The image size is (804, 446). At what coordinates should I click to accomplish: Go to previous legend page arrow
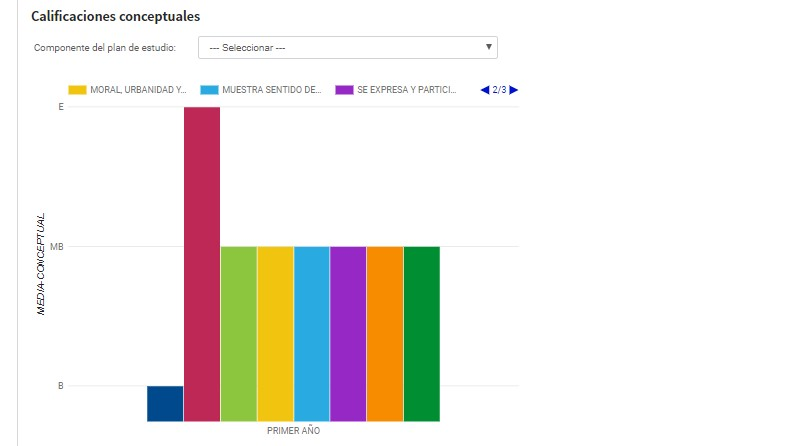[485, 90]
